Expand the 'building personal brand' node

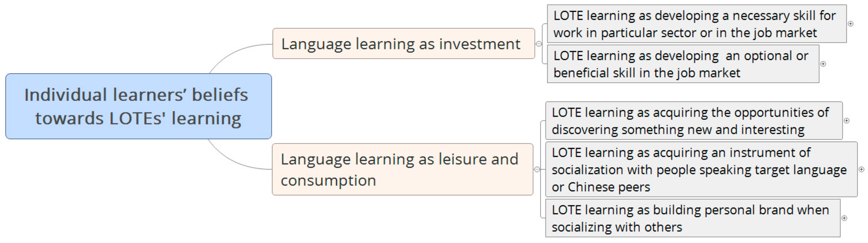[x=844, y=218]
